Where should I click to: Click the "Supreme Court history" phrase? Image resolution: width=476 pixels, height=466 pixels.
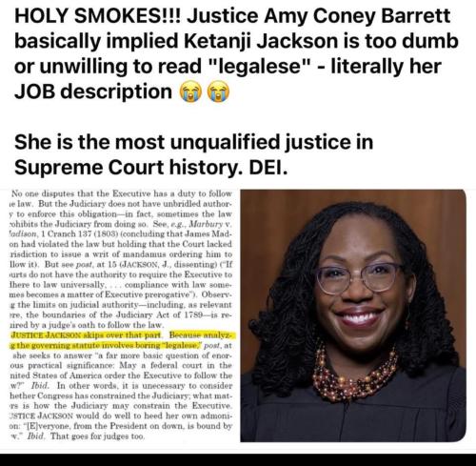(129, 168)
